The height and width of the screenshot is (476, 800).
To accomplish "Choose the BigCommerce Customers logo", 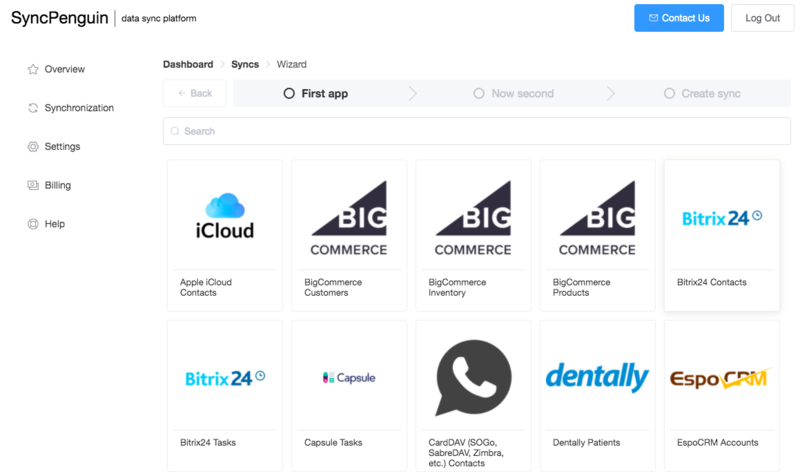I will (349, 218).
